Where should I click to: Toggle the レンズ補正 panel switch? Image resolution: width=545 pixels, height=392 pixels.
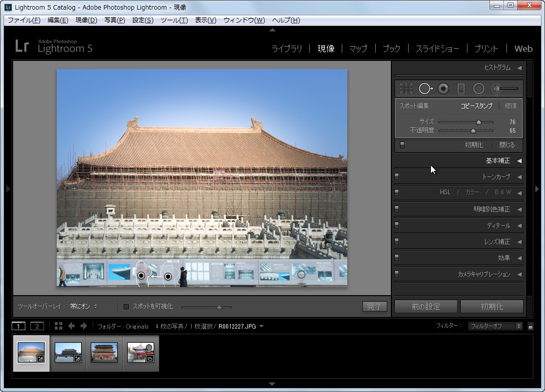(x=397, y=241)
